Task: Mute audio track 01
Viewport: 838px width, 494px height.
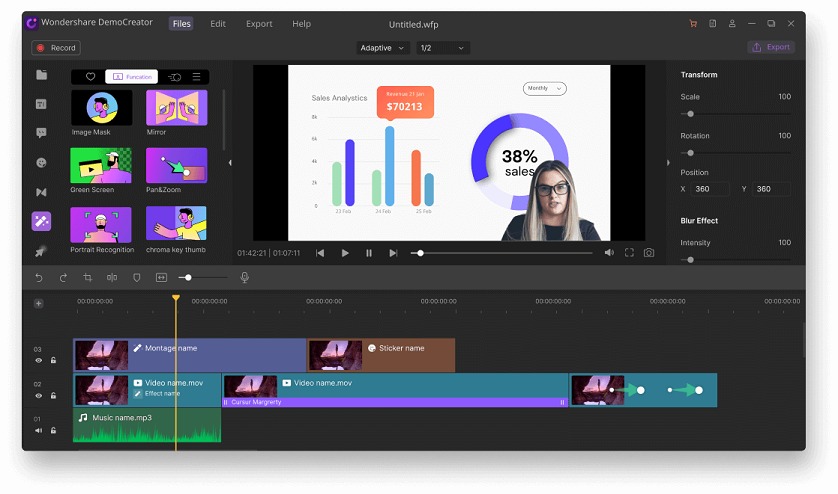Action: [x=38, y=430]
